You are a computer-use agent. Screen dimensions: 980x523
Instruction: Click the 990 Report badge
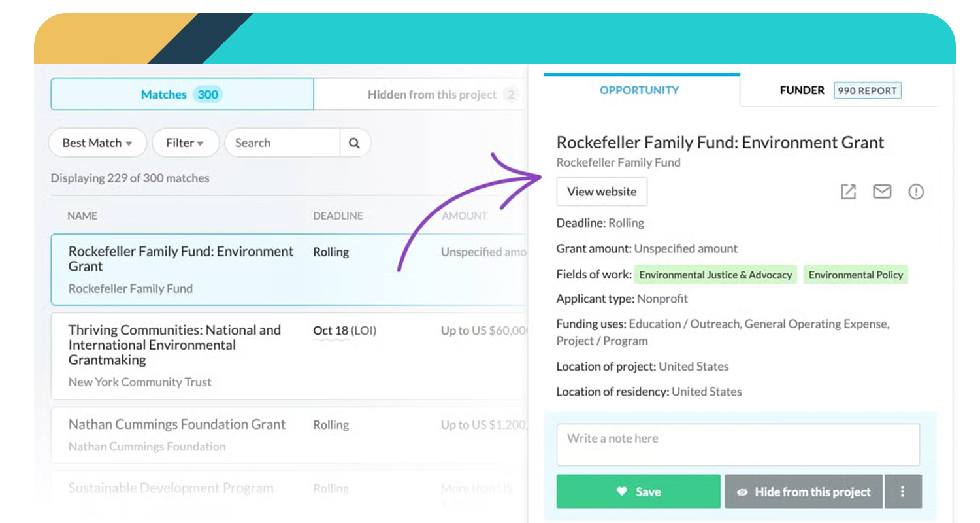tap(867, 91)
